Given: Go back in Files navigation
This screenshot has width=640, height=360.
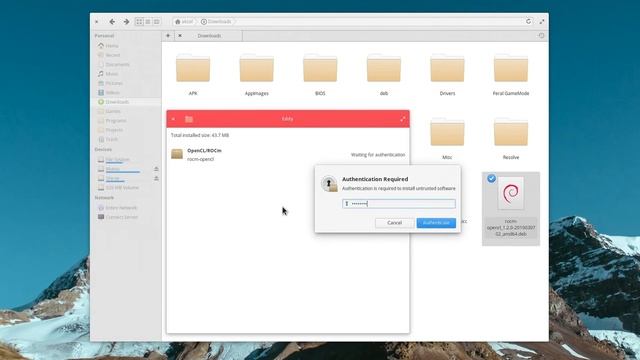Looking at the screenshot, I should [x=112, y=22].
